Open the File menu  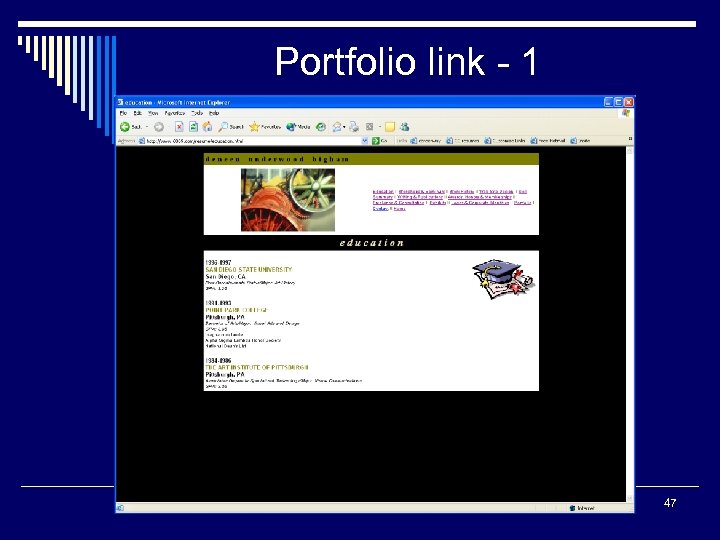pos(123,113)
